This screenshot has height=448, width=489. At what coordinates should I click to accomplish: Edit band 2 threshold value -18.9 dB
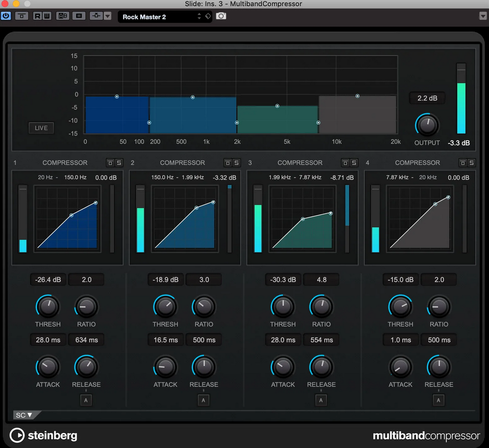click(165, 280)
